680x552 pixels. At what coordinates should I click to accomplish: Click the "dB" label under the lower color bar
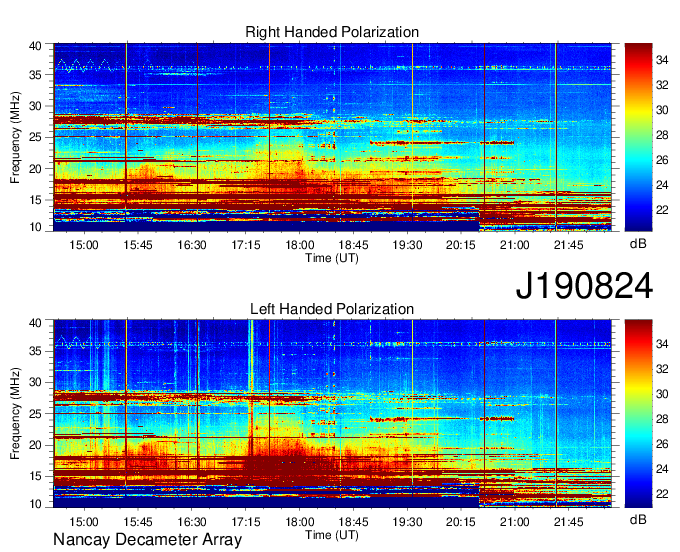coord(638,519)
